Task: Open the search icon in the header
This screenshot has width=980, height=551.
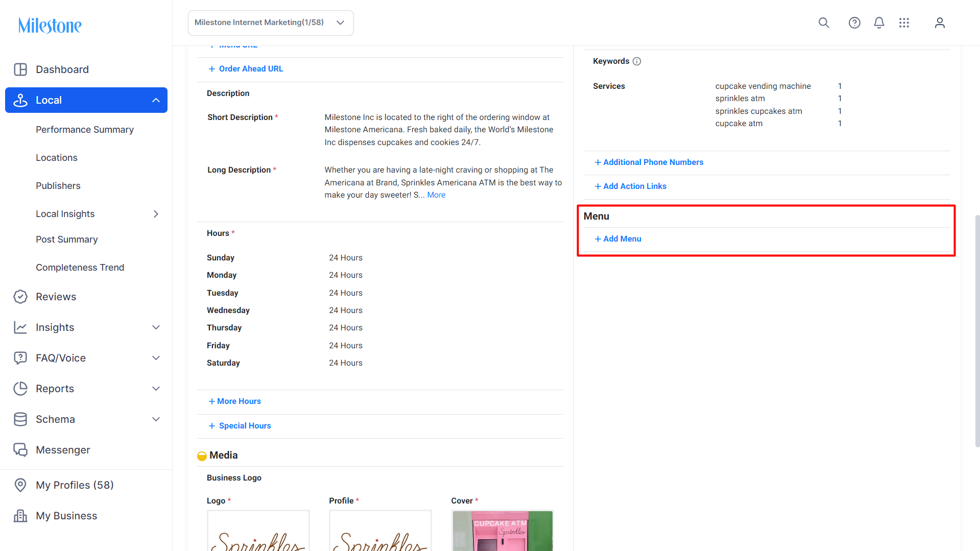Action: [824, 22]
